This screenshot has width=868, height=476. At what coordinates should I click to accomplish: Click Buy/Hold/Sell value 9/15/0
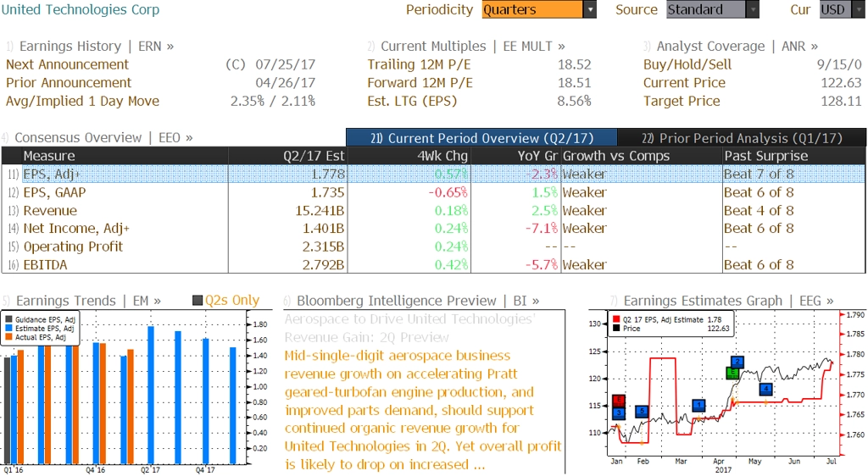pos(839,64)
